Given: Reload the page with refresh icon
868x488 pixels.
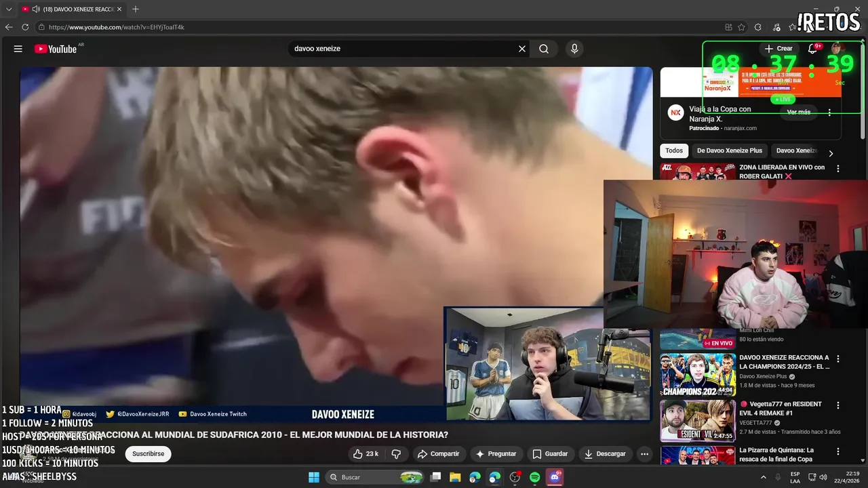Looking at the screenshot, I should (x=25, y=27).
